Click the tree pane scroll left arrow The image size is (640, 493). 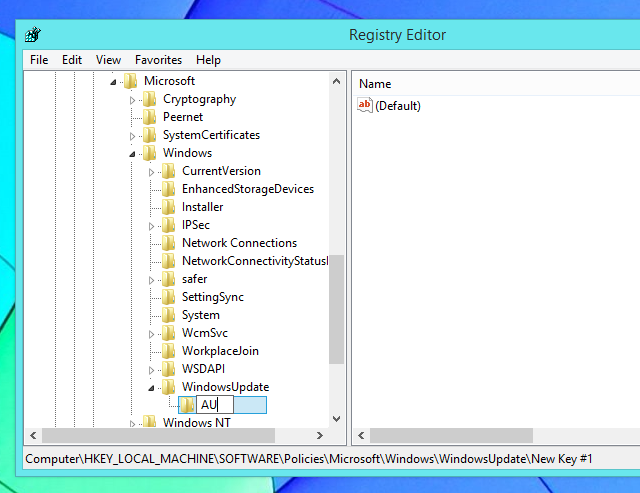pyautogui.click(x=33, y=435)
